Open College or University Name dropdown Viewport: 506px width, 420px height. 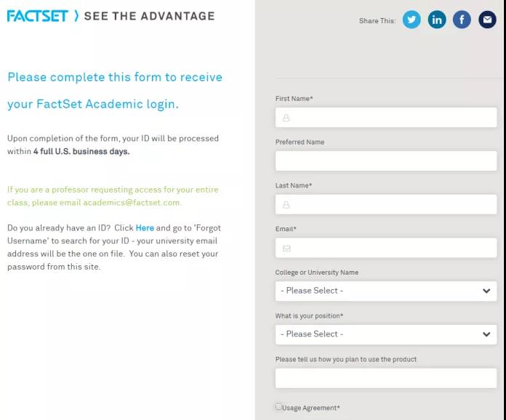tap(386, 291)
